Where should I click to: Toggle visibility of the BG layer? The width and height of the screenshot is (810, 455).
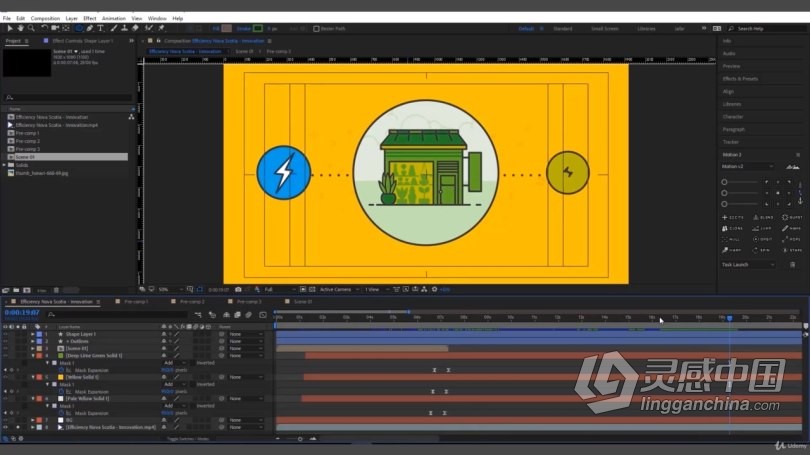[x=6, y=420]
